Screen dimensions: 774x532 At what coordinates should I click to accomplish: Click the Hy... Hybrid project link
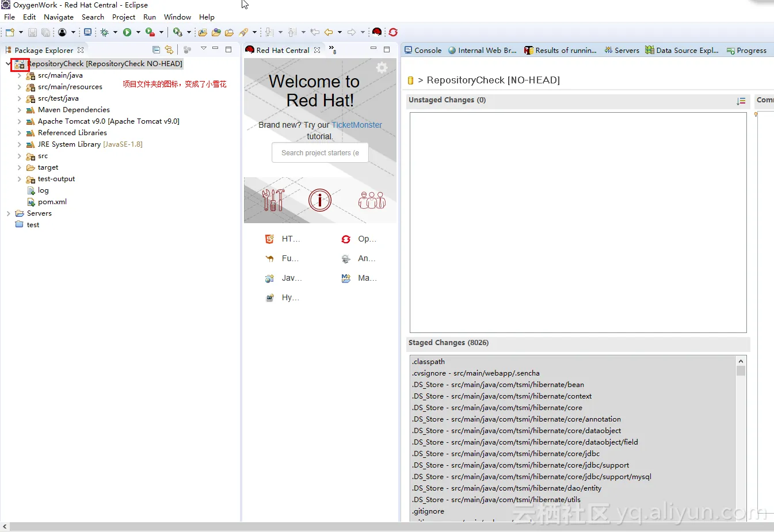[x=282, y=297]
